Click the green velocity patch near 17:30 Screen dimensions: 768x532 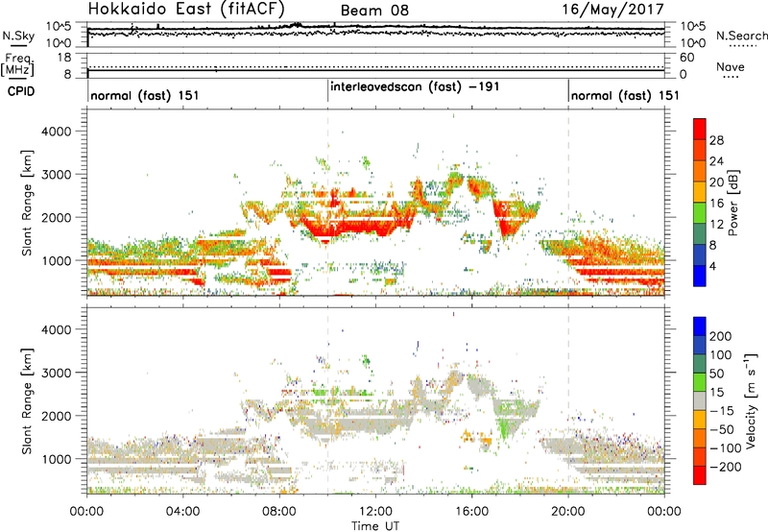click(505, 425)
